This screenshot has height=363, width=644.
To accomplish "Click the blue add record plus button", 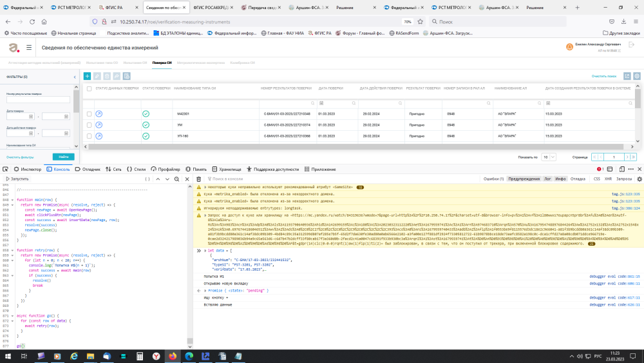I will (x=87, y=76).
